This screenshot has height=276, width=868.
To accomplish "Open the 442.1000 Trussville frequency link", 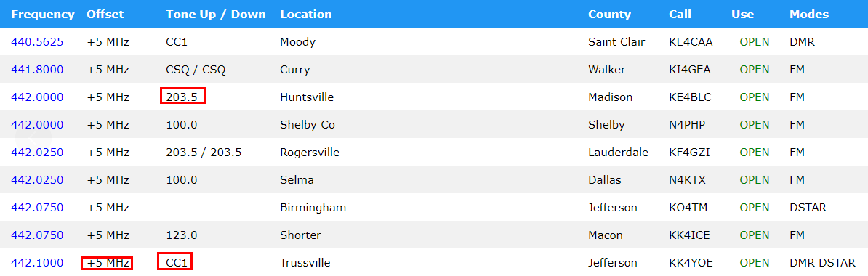I will coord(37,263).
